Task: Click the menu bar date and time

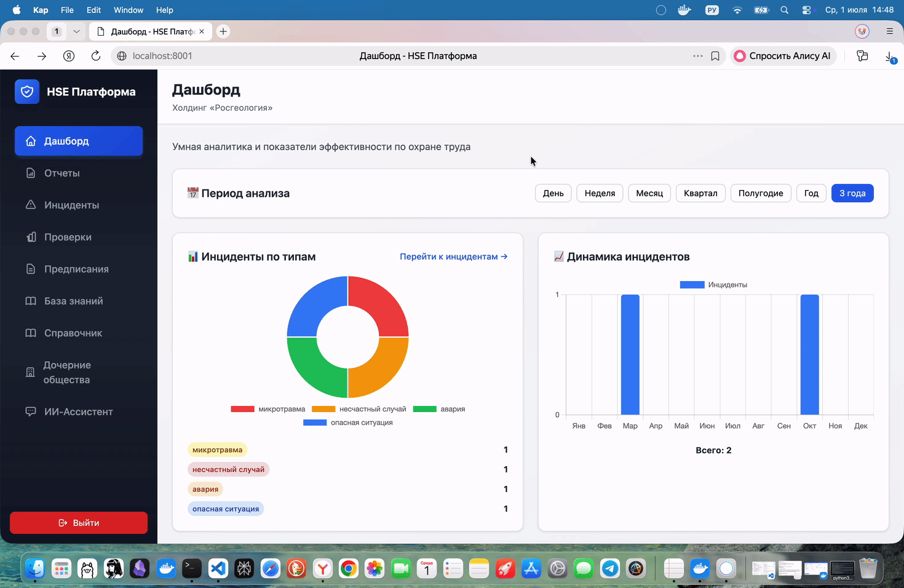Action: coord(859,10)
